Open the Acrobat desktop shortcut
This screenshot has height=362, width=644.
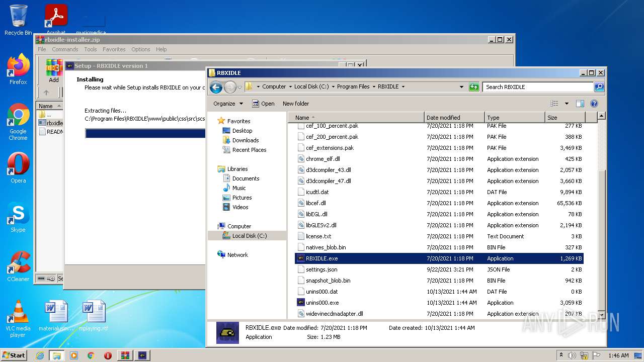[x=56, y=20]
